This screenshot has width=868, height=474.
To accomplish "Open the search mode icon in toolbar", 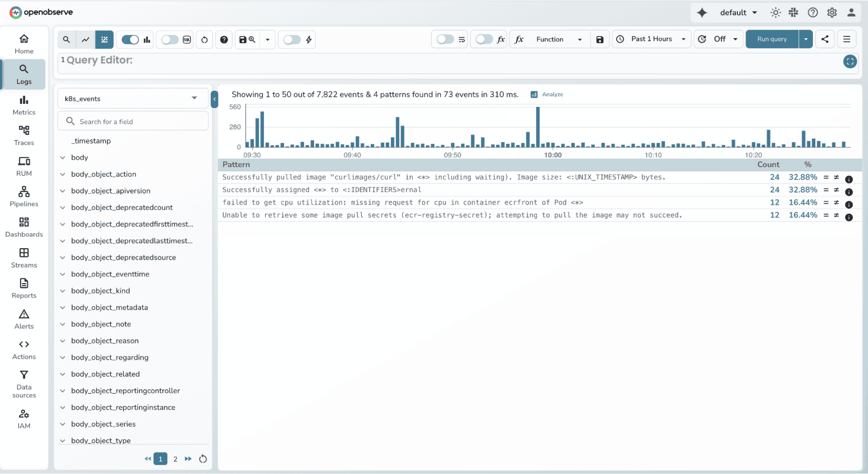I will coord(66,40).
